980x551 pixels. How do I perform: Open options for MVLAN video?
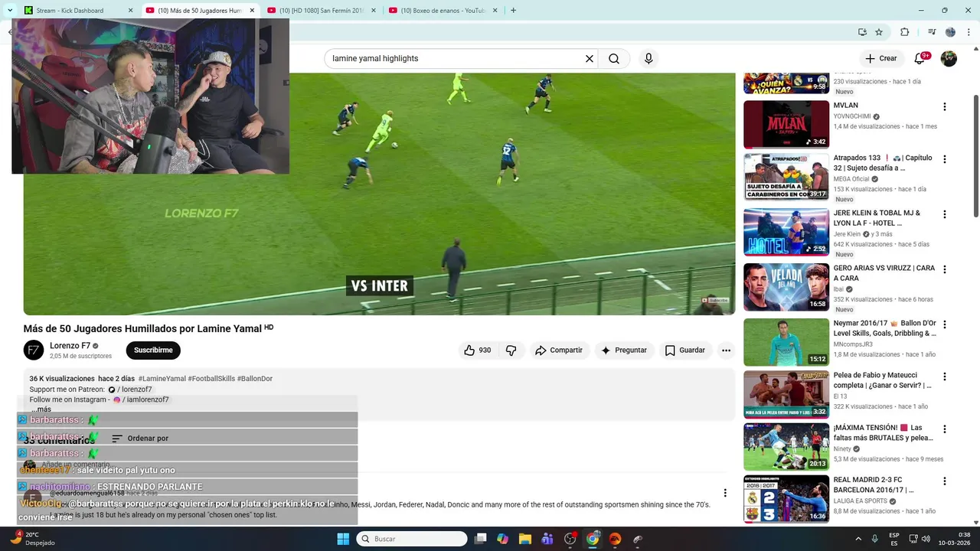tap(944, 107)
